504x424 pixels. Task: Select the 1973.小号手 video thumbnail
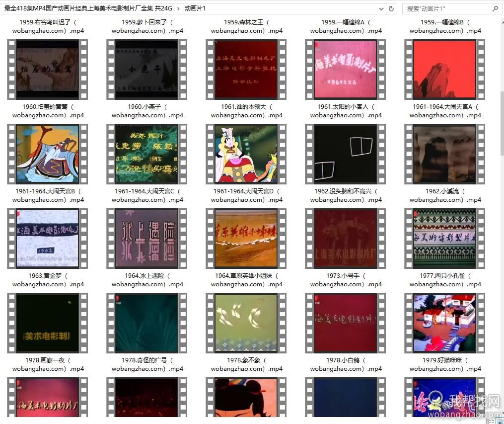click(346, 239)
